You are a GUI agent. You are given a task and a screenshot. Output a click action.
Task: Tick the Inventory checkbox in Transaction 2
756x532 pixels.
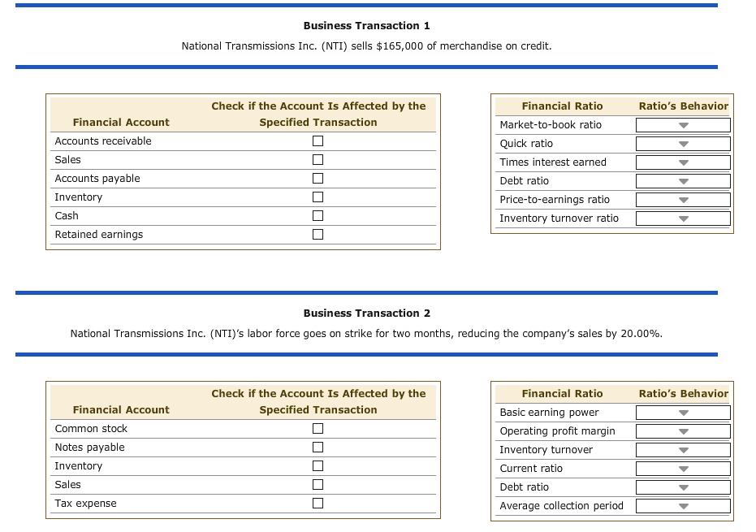pos(318,466)
